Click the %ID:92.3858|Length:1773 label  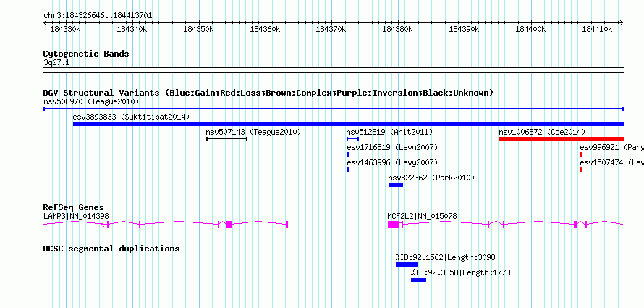[461, 272]
